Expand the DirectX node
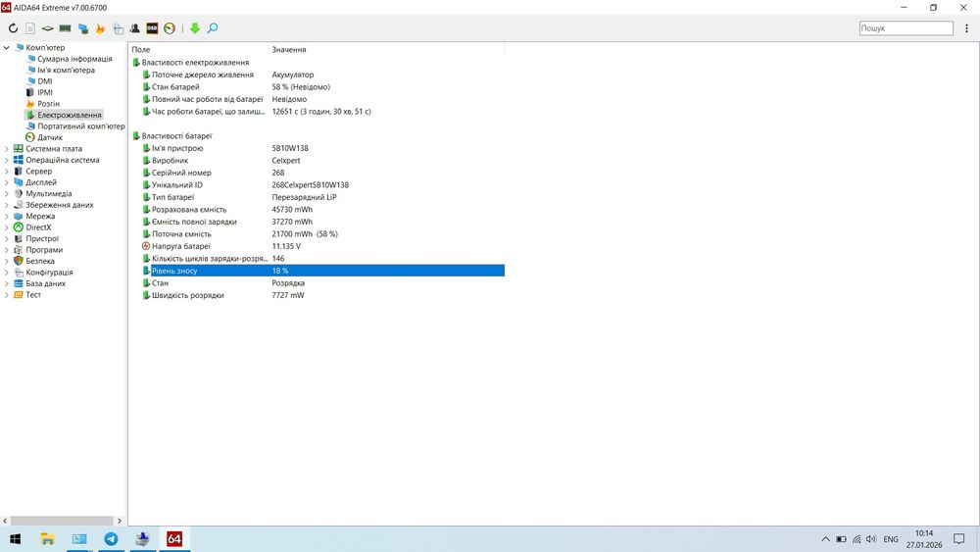The width and height of the screenshot is (980, 552). [6, 227]
